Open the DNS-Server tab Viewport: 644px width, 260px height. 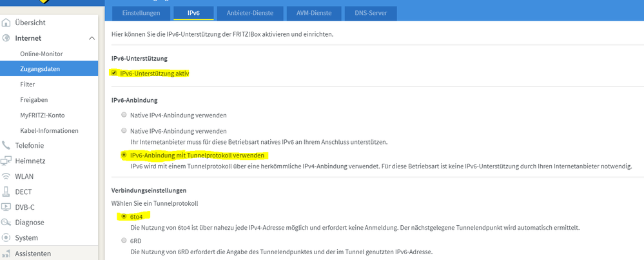(x=371, y=13)
